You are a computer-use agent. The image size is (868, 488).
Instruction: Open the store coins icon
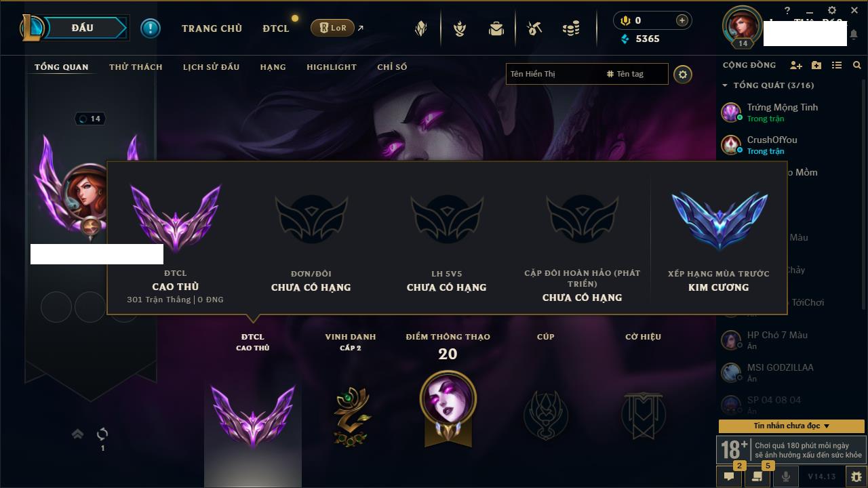point(571,28)
